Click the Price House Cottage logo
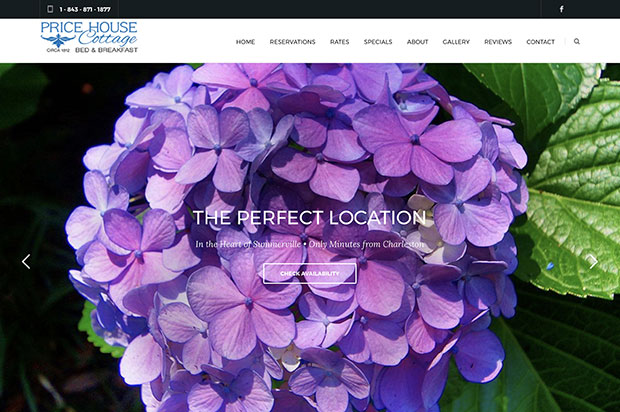This screenshot has width=620, height=412. [89, 38]
